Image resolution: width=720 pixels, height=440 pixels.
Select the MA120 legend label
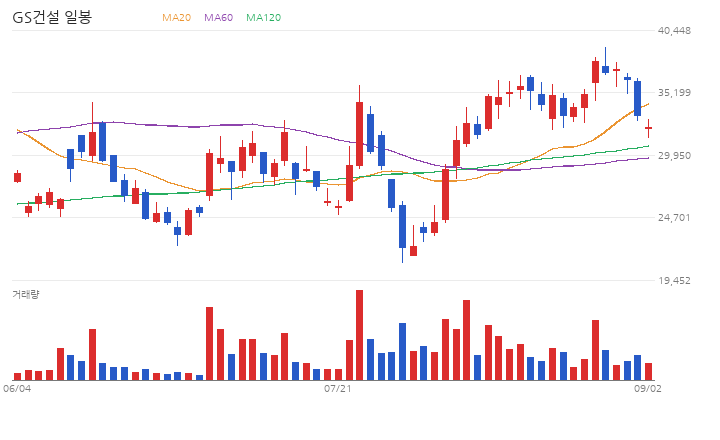point(264,17)
